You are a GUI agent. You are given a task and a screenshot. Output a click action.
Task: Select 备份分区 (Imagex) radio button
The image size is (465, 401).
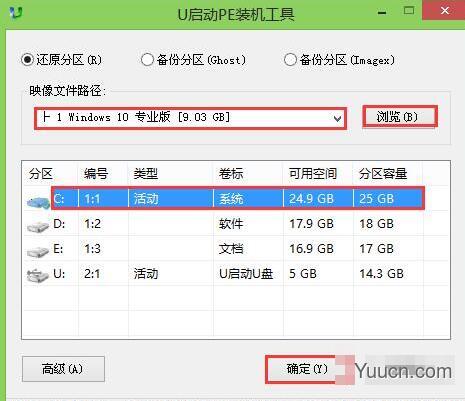290,60
